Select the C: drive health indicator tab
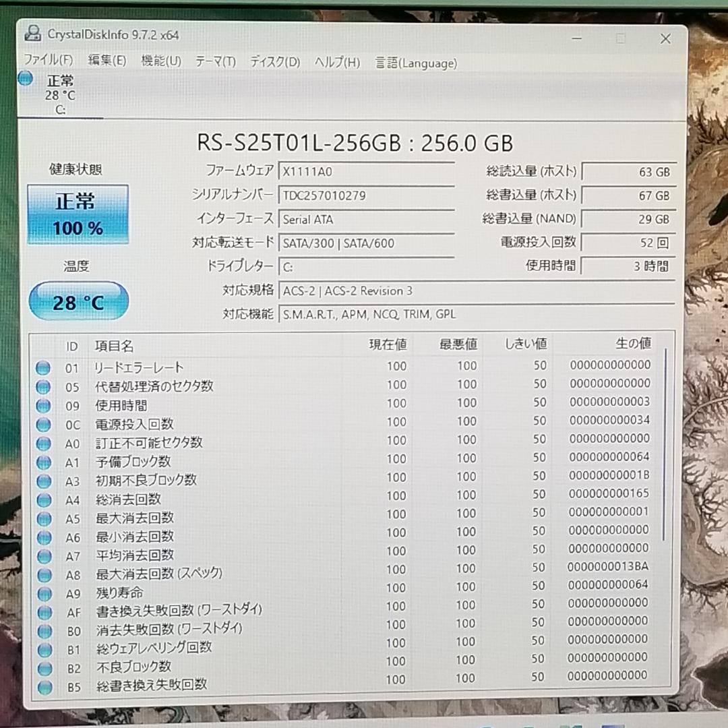The width and height of the screenshot is (728, 728). pyautogui.click(x=61, y=94)
